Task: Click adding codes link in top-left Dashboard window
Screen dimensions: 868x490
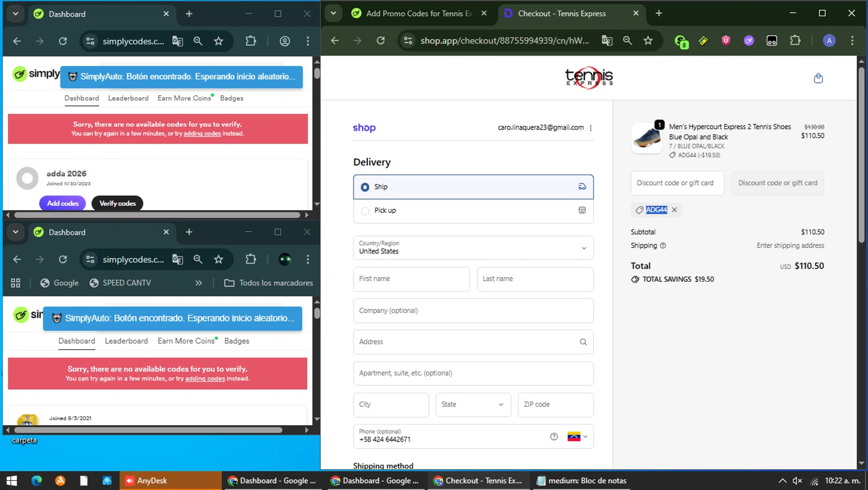Action: tap(202, 134)
